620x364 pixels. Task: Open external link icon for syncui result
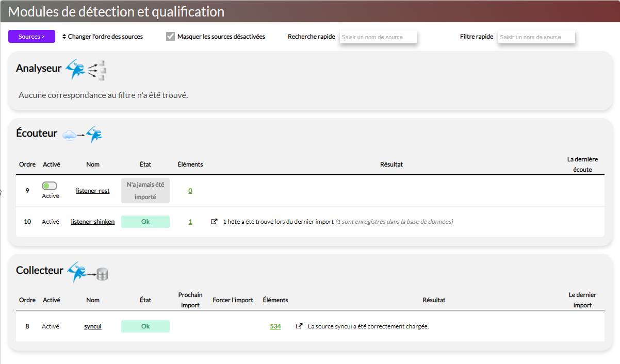[x=299, y=326]
